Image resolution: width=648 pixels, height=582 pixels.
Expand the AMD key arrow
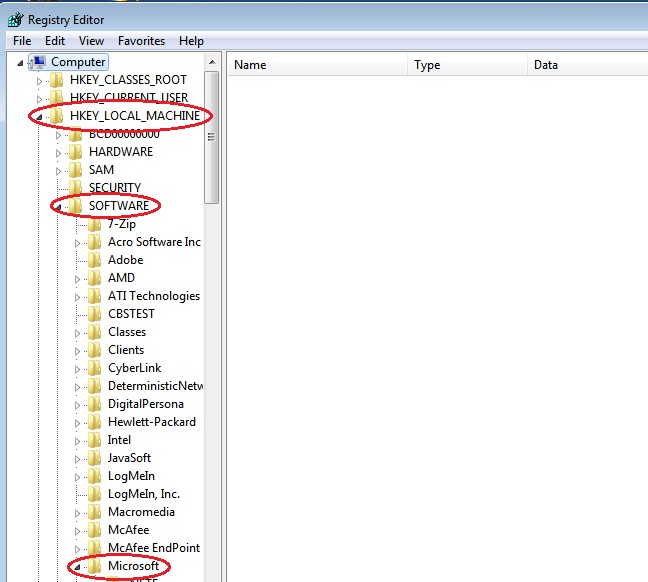77,279
